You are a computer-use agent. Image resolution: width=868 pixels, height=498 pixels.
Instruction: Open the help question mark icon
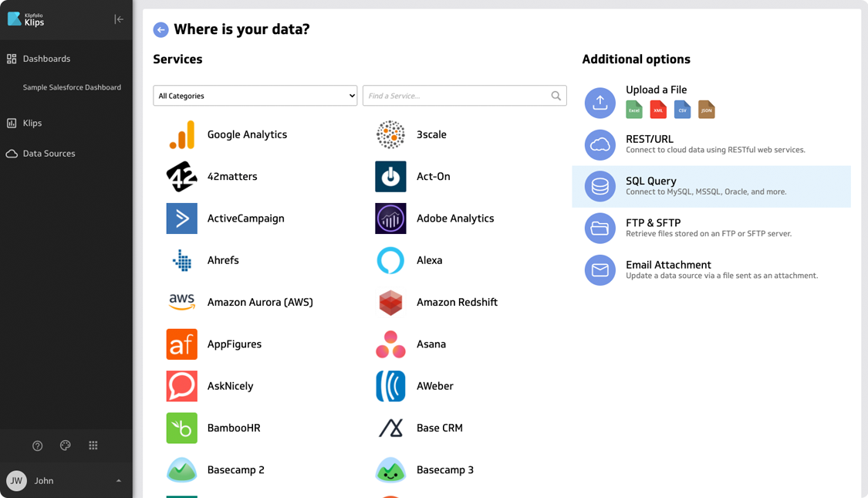(x=38, y=445)
